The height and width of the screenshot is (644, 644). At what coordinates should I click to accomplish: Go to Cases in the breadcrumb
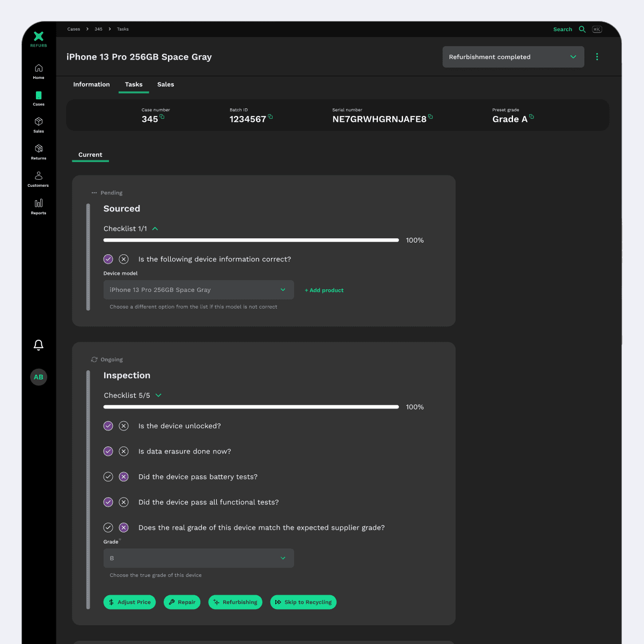(74, 30)
